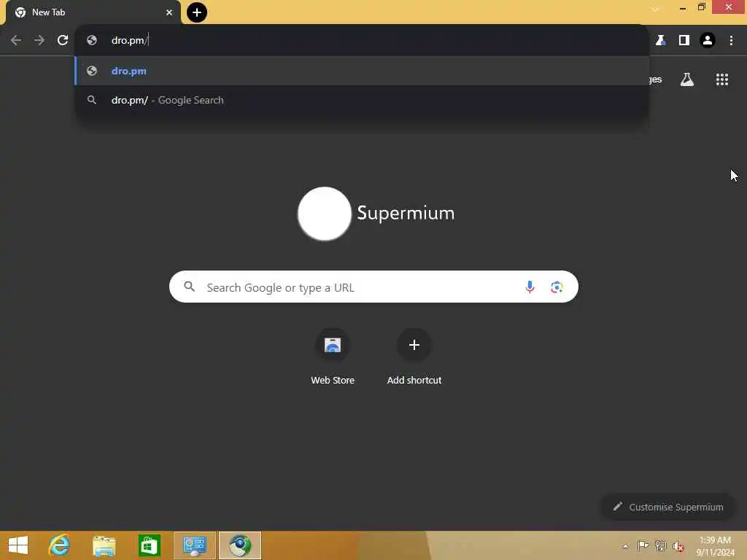
Task: Open Customise Supermium
Action: pos(668,507)
